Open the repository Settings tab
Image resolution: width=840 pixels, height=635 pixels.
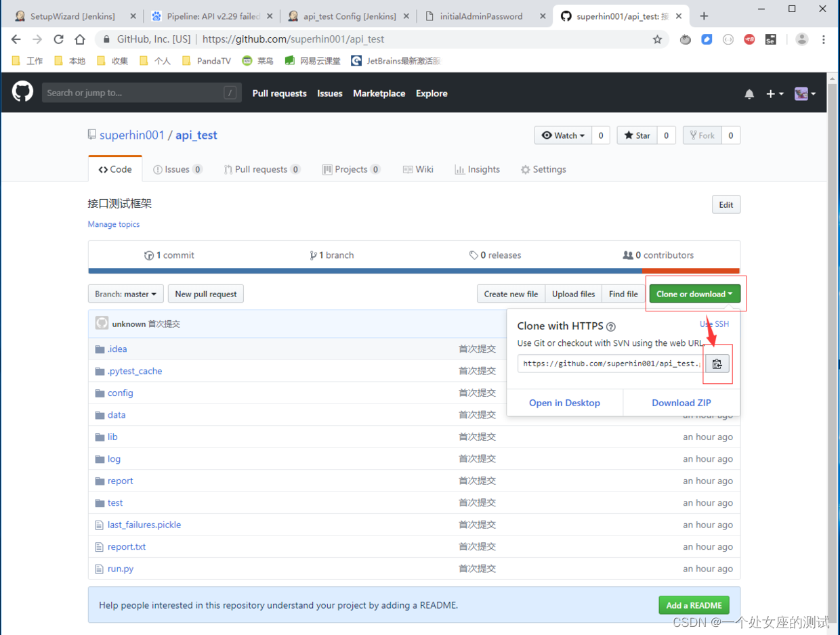pos(543,169)
